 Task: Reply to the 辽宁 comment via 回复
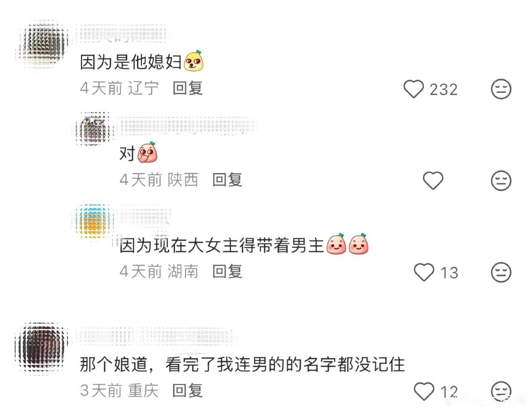click(187, 89)
